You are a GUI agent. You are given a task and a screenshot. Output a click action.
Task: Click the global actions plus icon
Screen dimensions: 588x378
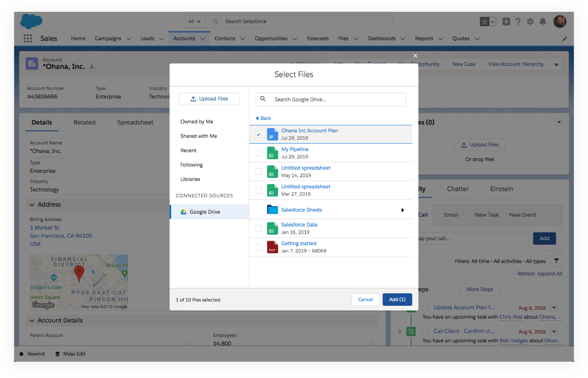point(506,22)
